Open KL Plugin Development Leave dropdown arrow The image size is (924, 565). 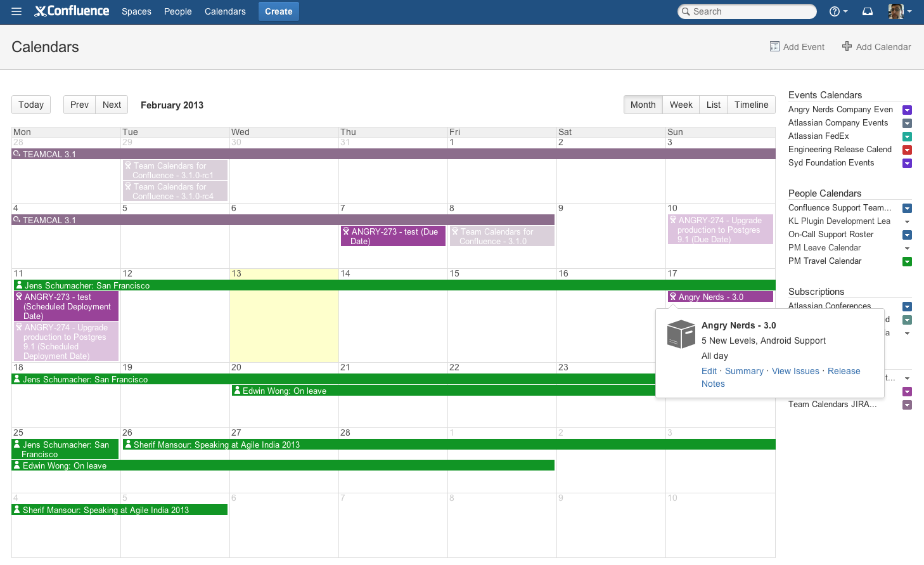click(x=907, y=221)
